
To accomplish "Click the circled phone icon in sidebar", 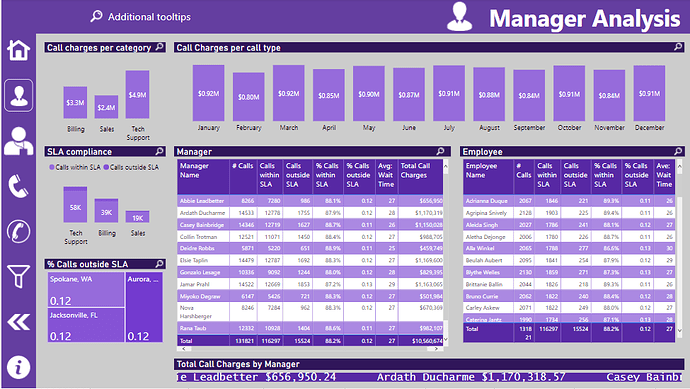I will (x=18, y=231).
